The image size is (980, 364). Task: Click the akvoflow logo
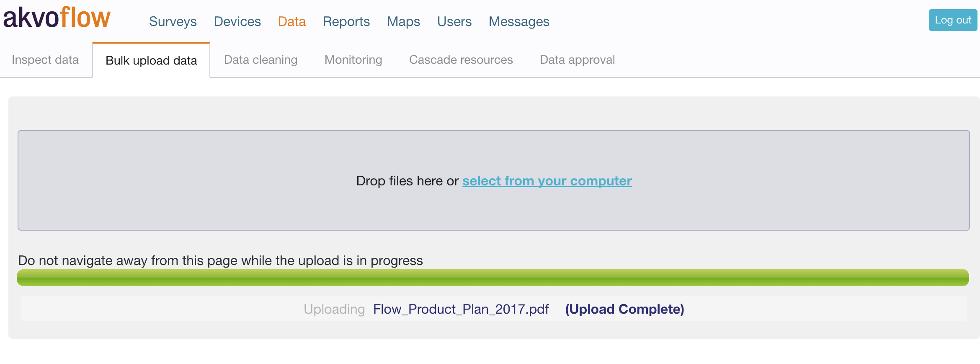(57, 18)
